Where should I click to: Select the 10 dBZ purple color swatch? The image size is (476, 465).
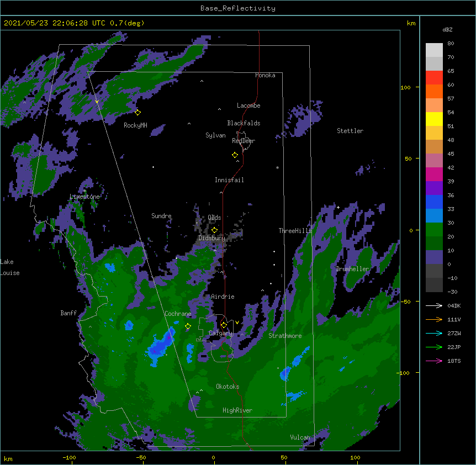(434, 257)
